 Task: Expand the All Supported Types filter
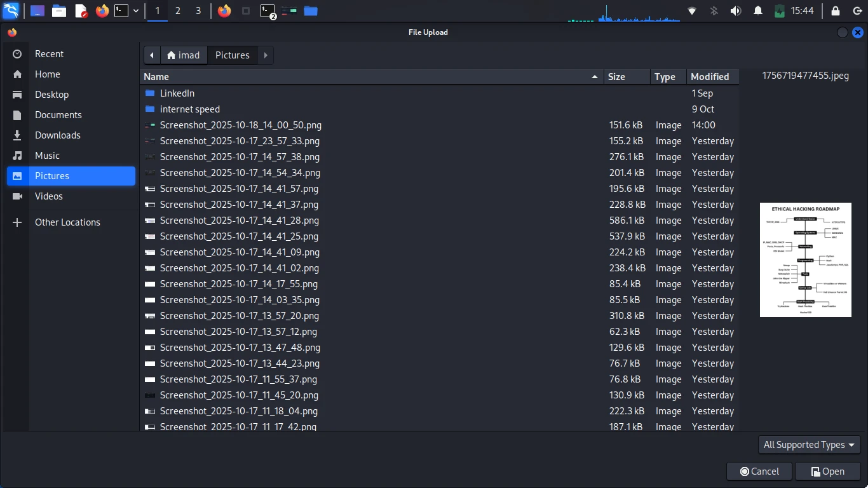click(x=809, y=445)
